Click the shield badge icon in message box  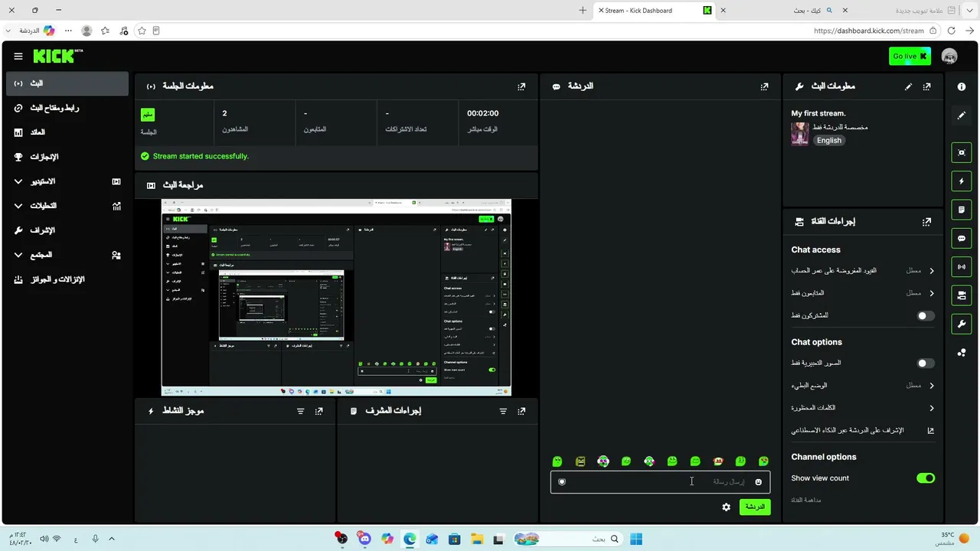point(562,482)
